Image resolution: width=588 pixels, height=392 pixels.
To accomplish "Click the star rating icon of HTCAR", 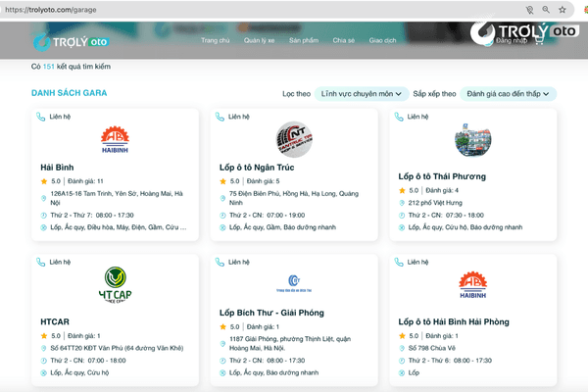I will (44, 336).
